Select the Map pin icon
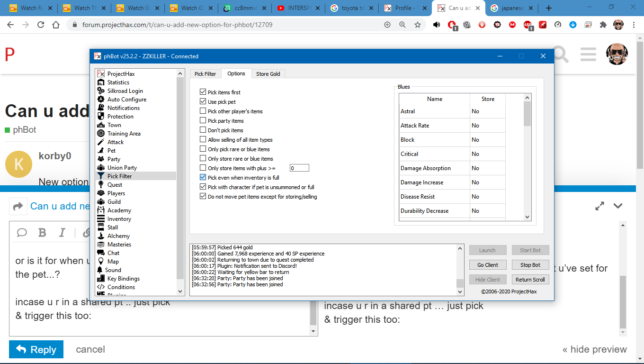This screenshot has height=364, width=644. [x=100, y=262]
